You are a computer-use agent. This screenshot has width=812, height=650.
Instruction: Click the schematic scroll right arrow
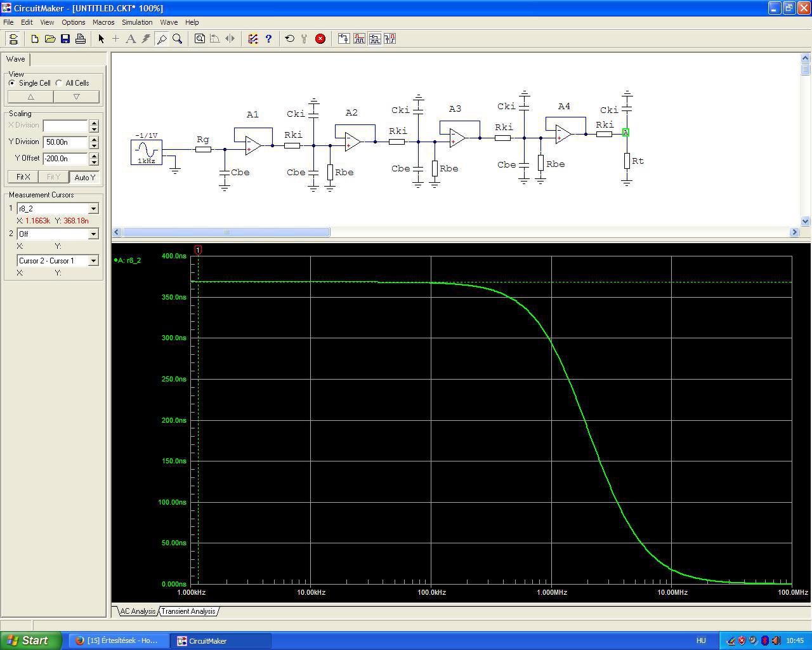click(794, 232)
